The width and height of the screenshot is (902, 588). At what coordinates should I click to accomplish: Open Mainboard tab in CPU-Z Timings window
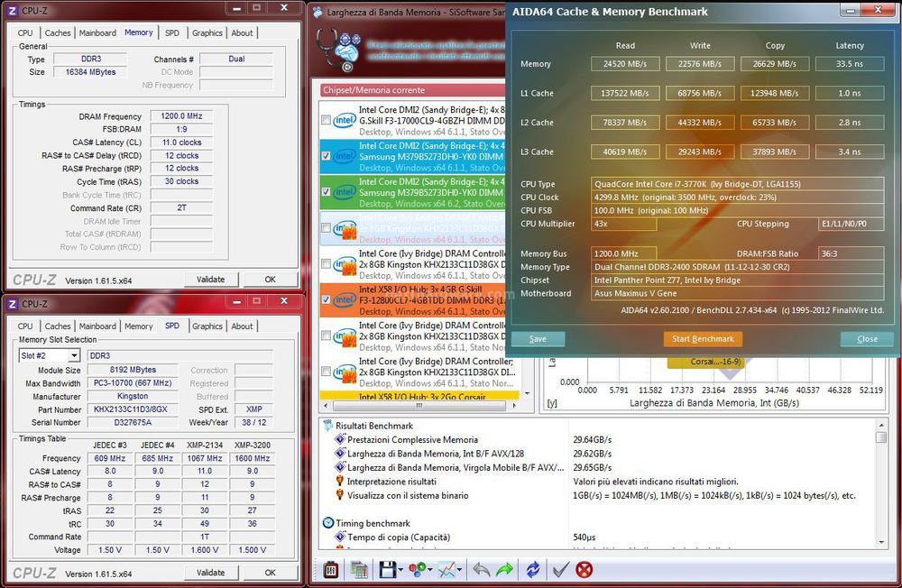coord(97,32)
